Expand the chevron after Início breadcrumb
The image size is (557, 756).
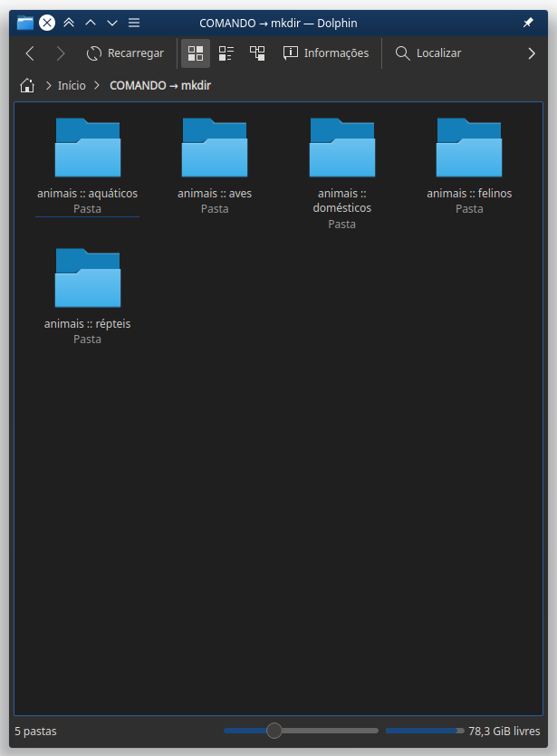click(x=98, y=86)
